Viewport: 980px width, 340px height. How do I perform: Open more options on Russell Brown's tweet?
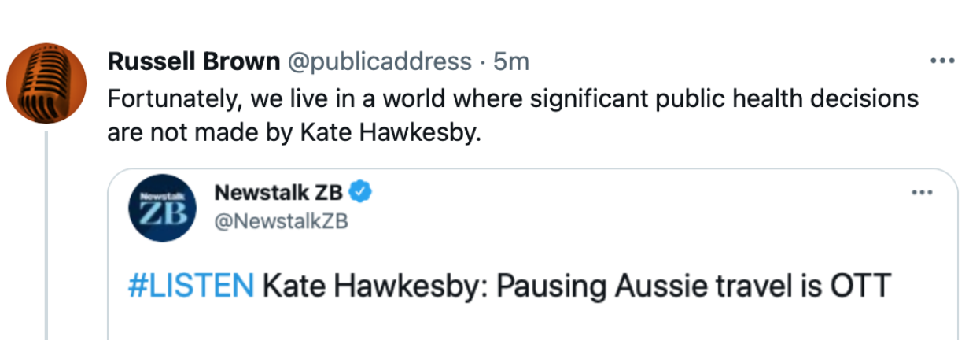[941, 61]
